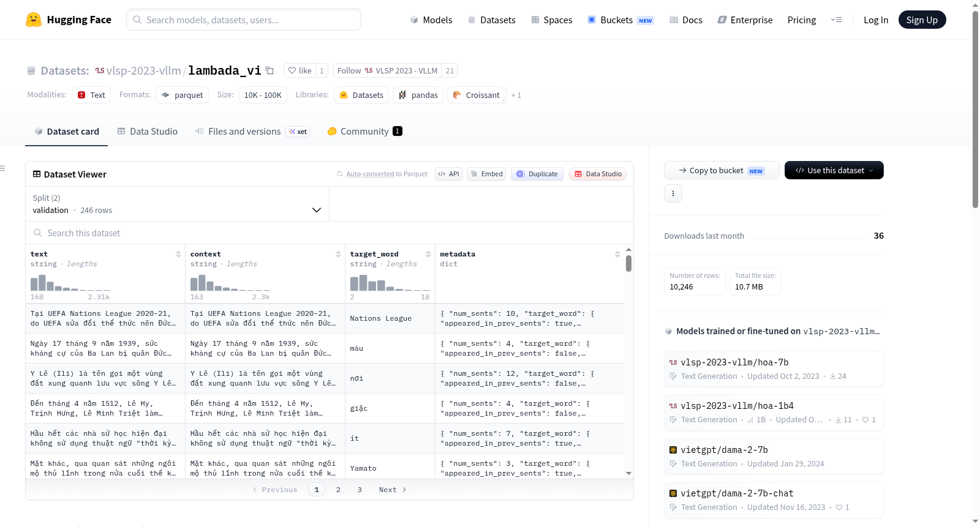Focus the models, datasets, users search box
This screenshot has width=980, height=527.
point(244,20)
